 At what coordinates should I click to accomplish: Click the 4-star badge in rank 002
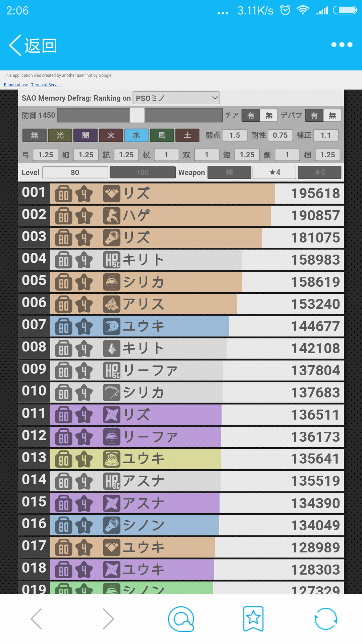coord(84,216)
